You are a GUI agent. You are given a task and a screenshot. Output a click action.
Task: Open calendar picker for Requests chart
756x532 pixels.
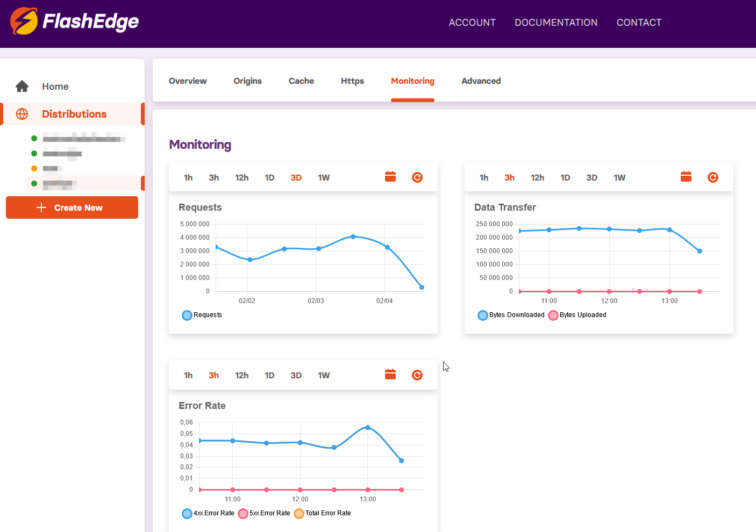[390, 177]
